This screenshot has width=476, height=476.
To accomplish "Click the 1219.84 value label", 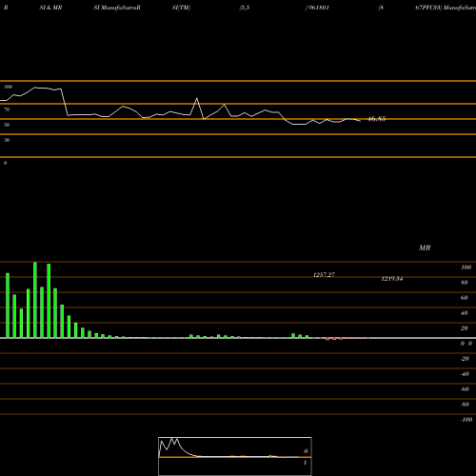I will 392,279.
